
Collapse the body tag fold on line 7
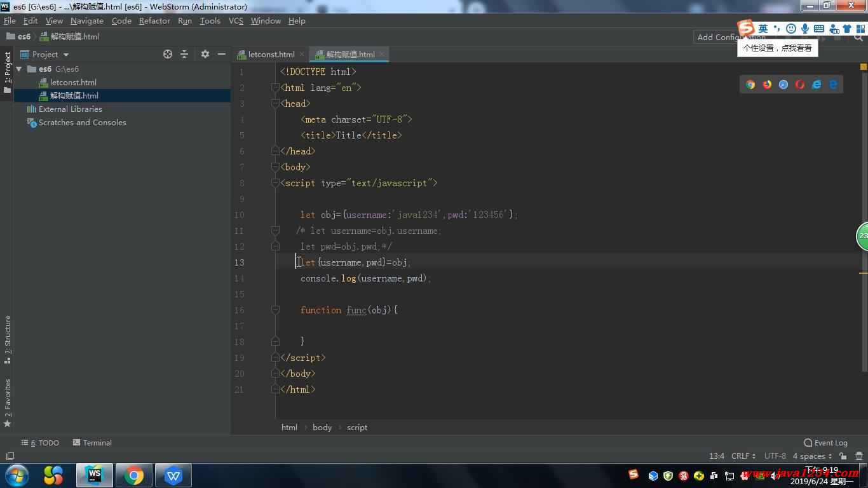pos(275,167)
